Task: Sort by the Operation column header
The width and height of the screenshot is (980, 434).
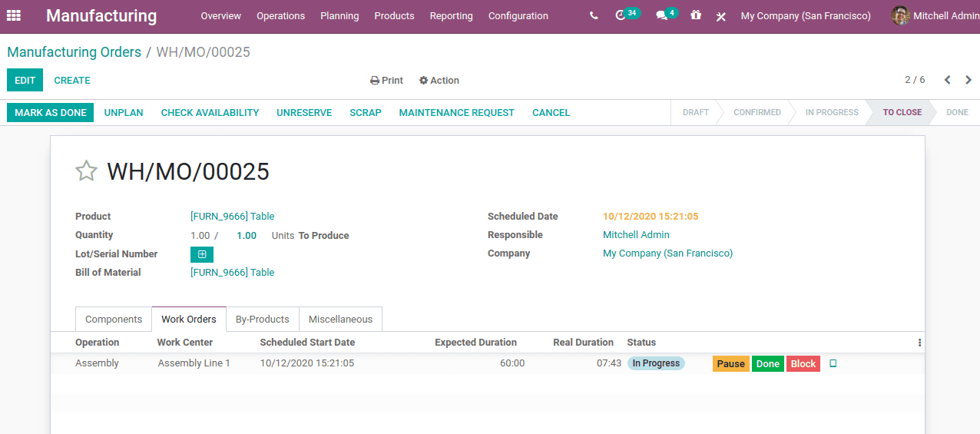Action: (x=98, y=343)
